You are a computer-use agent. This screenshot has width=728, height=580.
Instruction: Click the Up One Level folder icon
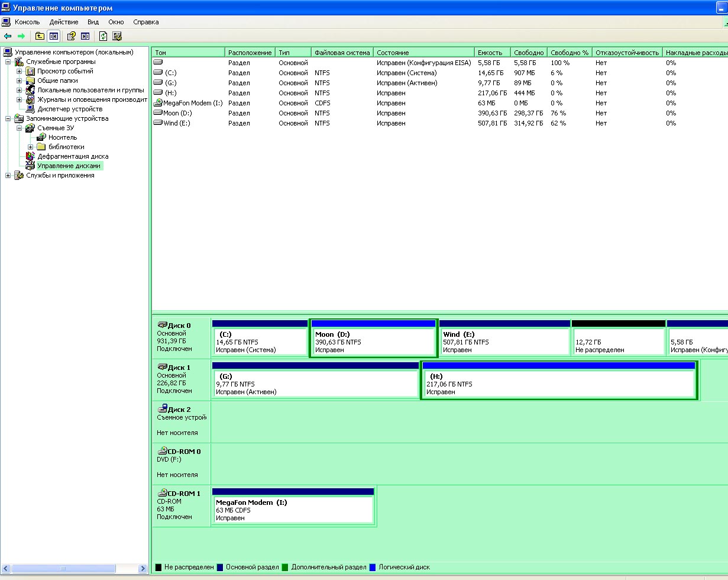[x=40, y=36]
